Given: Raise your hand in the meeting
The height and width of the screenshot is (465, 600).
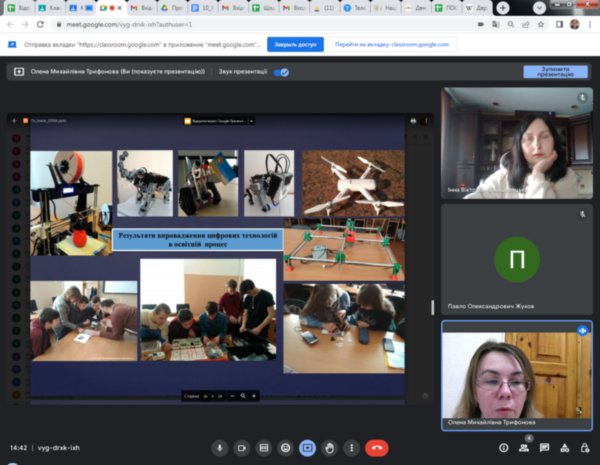Looking at the screenshot, I should (x=331, y=448).
